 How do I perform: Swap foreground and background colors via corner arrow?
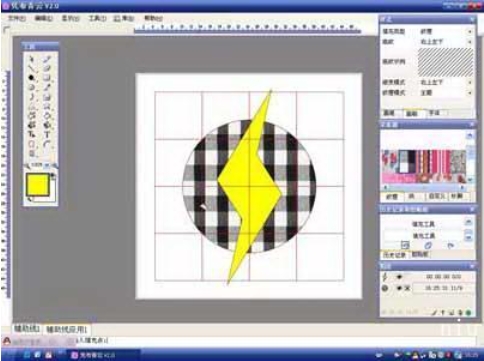pyautogui.click(x=53, y=175)
